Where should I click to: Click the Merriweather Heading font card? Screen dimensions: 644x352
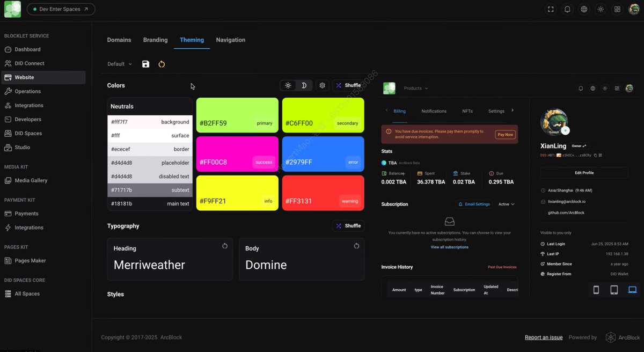click(x=170, y=259)
